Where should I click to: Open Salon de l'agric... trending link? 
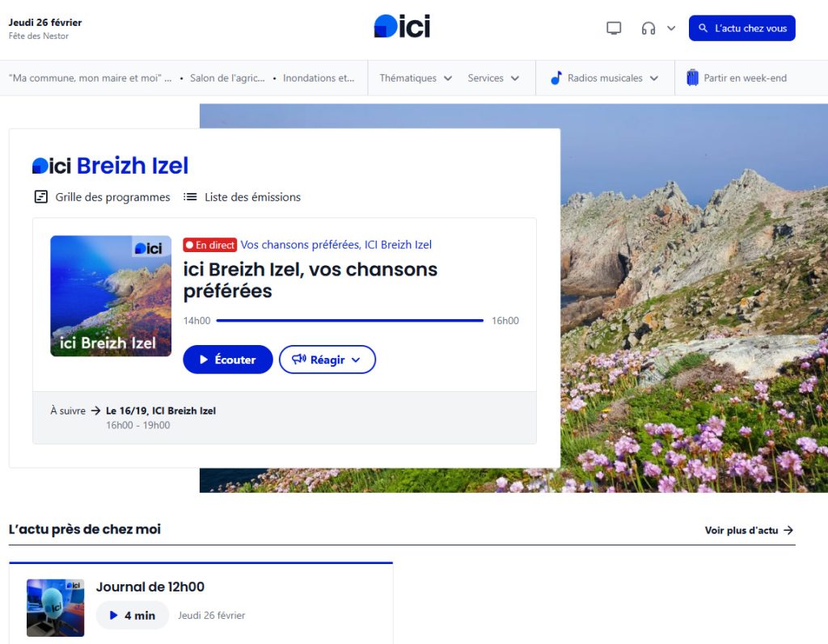227,78
